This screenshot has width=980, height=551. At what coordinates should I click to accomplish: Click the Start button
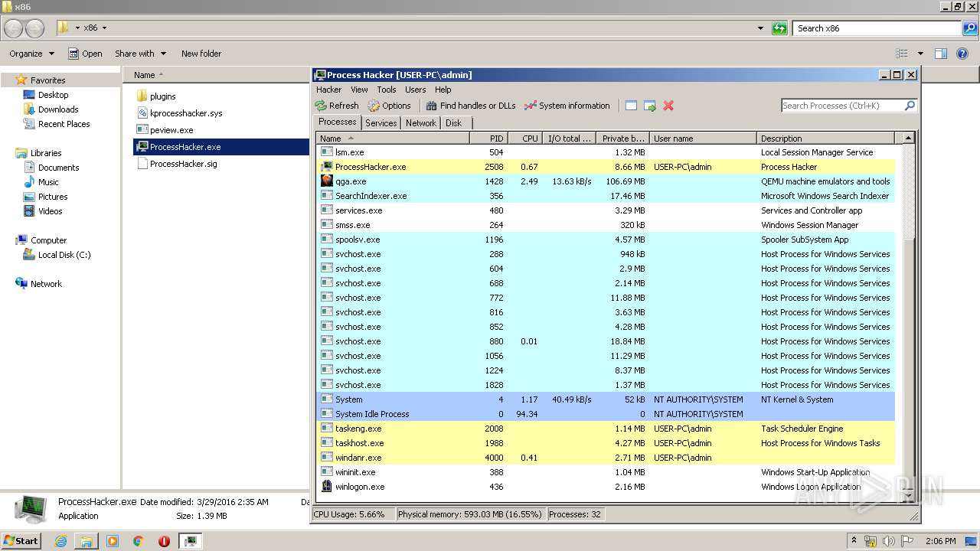(21, 540)
